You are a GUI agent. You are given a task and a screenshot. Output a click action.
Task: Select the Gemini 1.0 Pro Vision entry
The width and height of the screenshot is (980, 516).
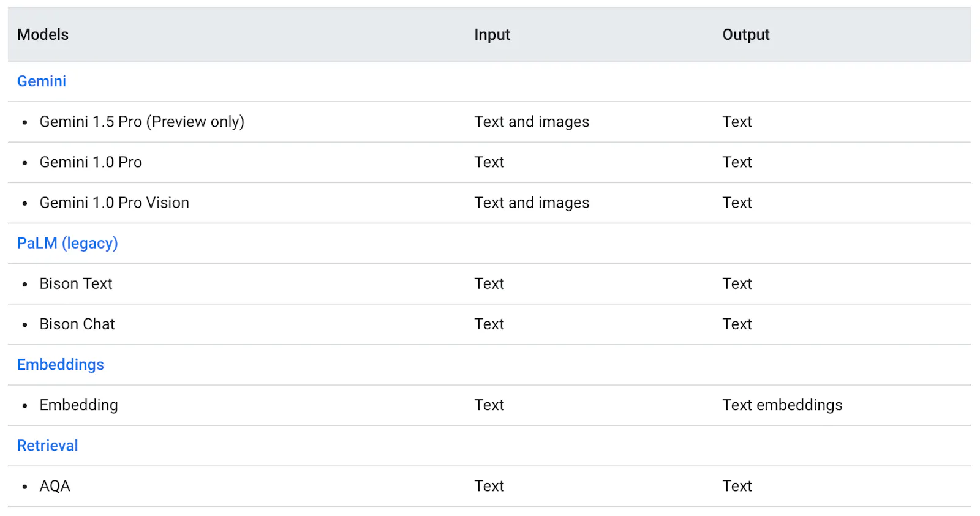tap(115, 203)
